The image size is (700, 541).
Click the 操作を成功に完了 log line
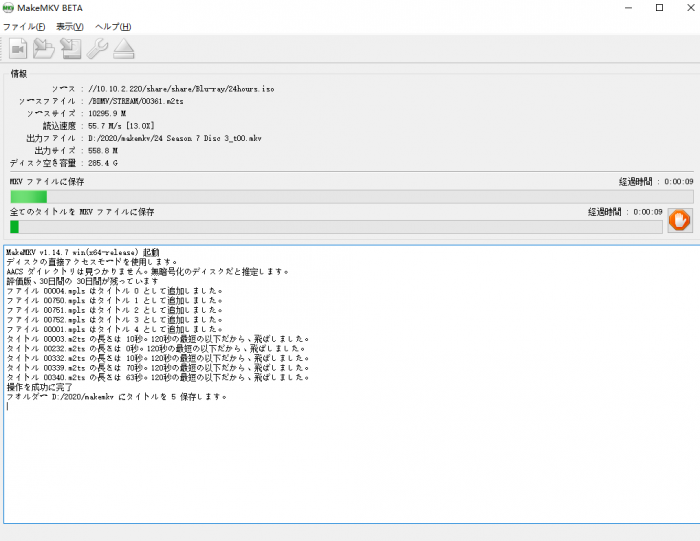(x=39, y=387)
